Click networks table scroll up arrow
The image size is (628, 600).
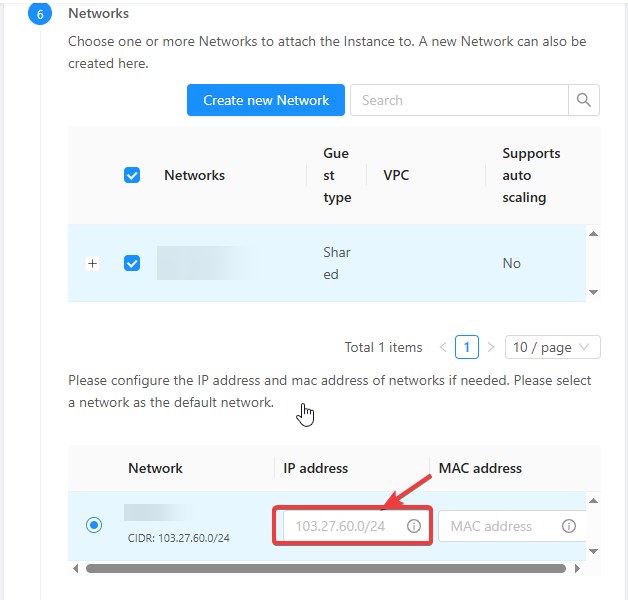click(x=594, y=234)
